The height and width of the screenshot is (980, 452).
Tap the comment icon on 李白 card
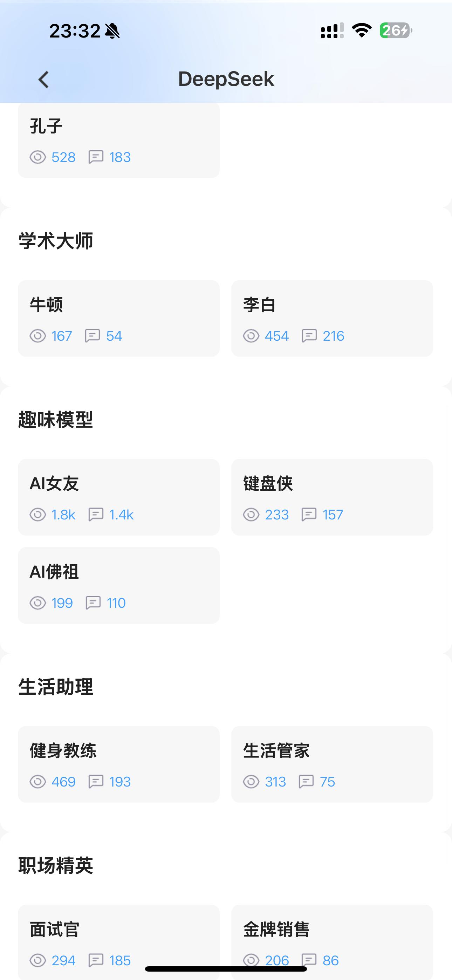(309, 336)
